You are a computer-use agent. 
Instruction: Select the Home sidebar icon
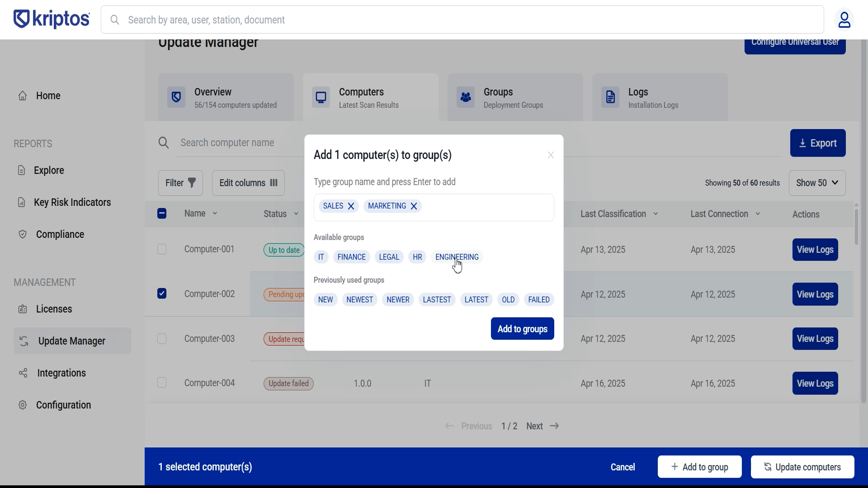coord(22,95)
